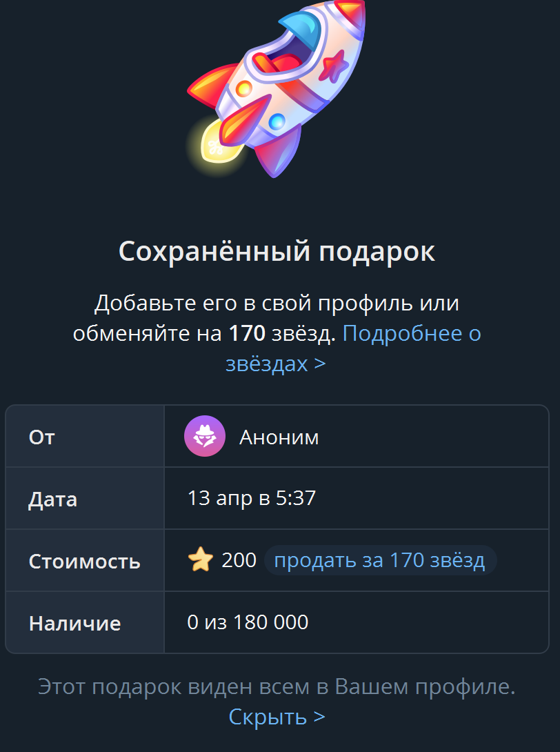The height and width of the screenshot is (752, 560).
Task: Click the bold '170' in the description
Action: coord(247,333)
